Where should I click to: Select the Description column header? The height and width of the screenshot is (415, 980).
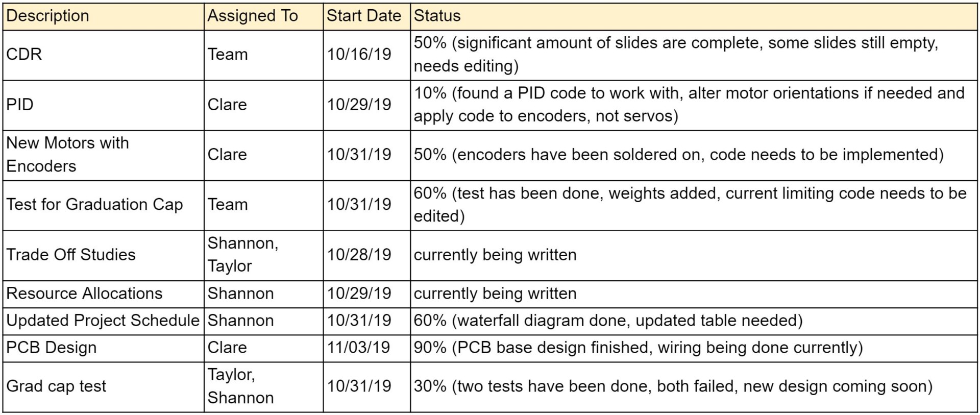pos(104,16)
